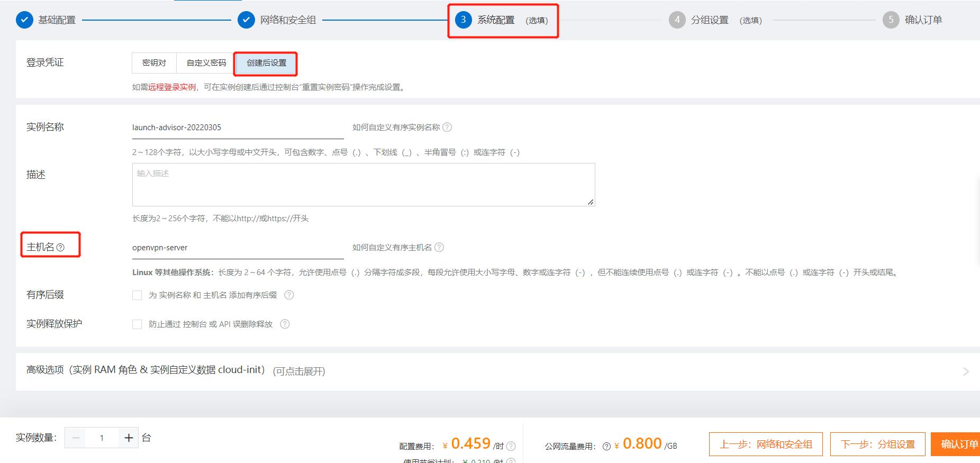Focus the 实例名称 input field
This screenshot has height=463, width=980.
tap(238, 128)
